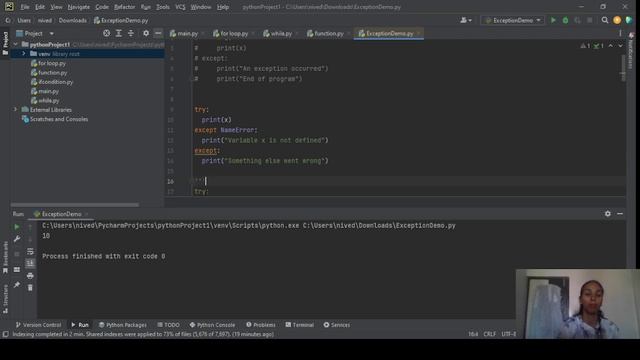640x360 pixels.
Task: Hide the Project tool window
Action: pos(158,33)
